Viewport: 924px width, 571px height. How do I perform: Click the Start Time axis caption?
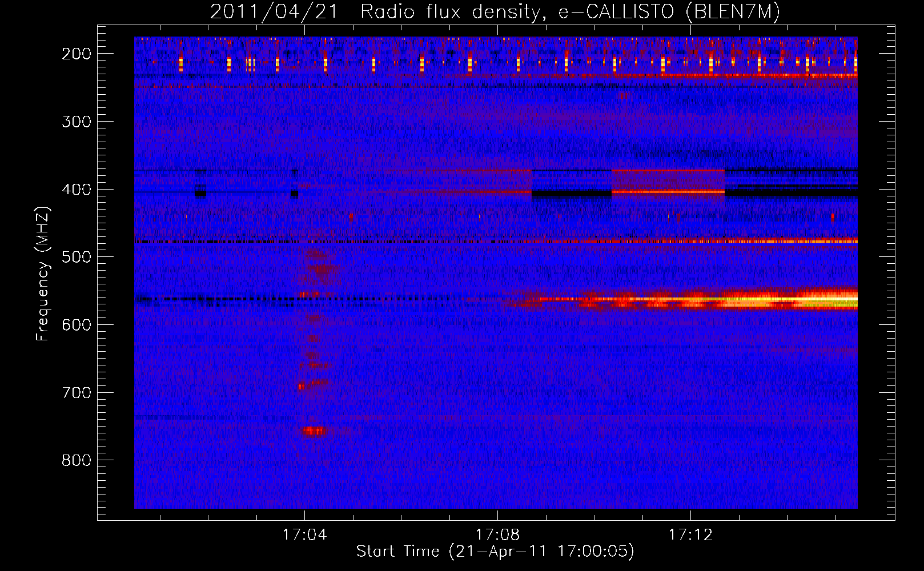(495, 552)
